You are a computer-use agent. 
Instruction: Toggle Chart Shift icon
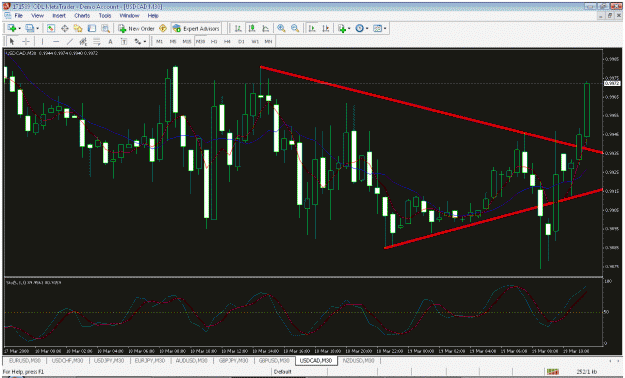(x=326, y=28)
